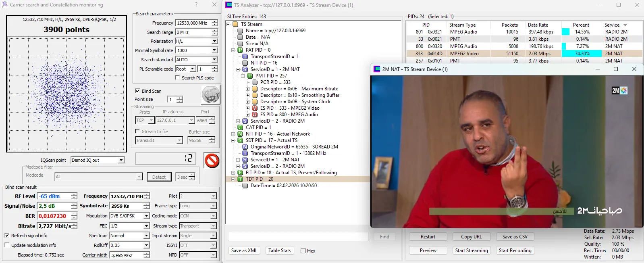Click the NIT PID 16 Actual Network icon
The image size is (644, 263).
[240, 134]
